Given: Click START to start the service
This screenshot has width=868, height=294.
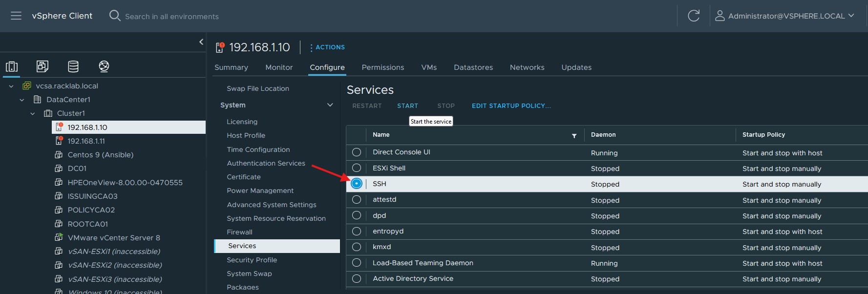Looking at the screenshot, I should 407,106.
